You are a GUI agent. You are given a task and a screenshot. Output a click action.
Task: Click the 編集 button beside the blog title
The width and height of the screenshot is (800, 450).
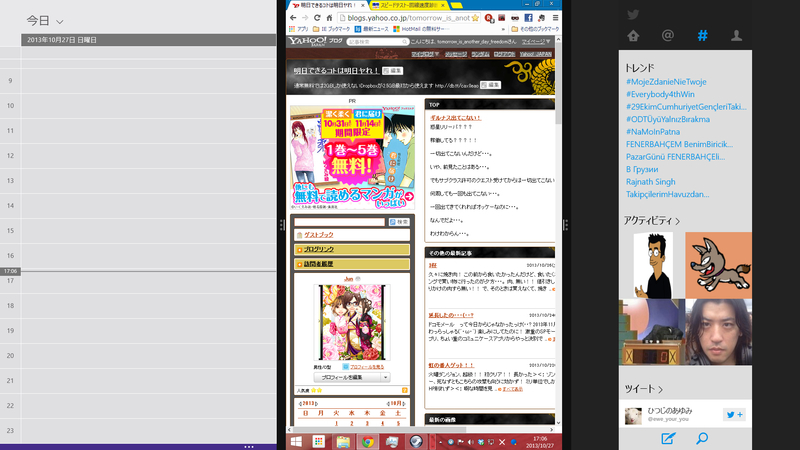[393, 71]
